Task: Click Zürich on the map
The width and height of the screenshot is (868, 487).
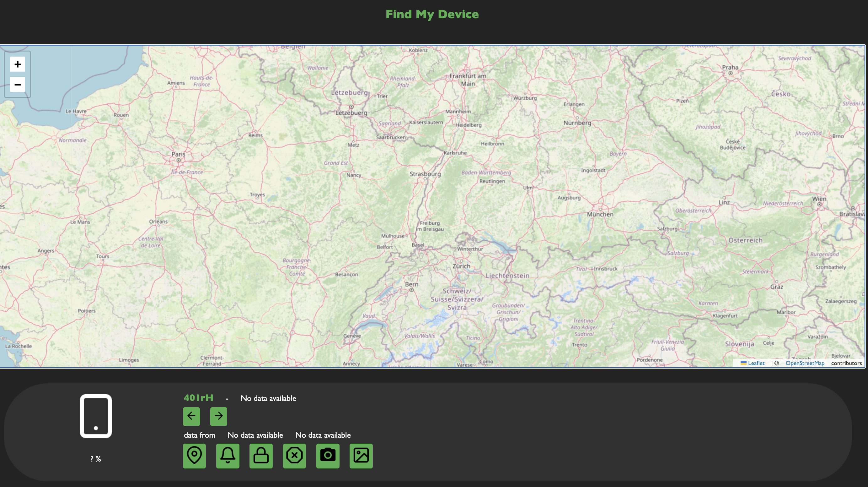Action: (461, 266)
